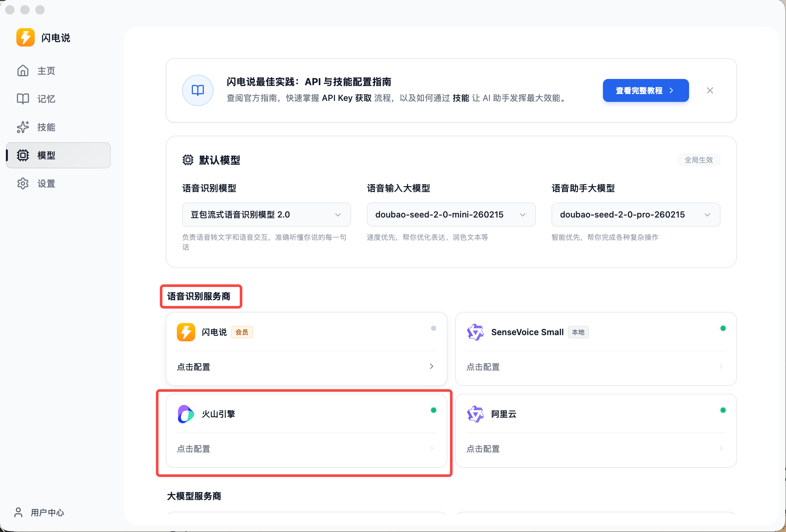Screen dimensions: 786x532
Task: Click the 阿里云 logo icon
Action: pyautogui.click(x=476, y=414)
